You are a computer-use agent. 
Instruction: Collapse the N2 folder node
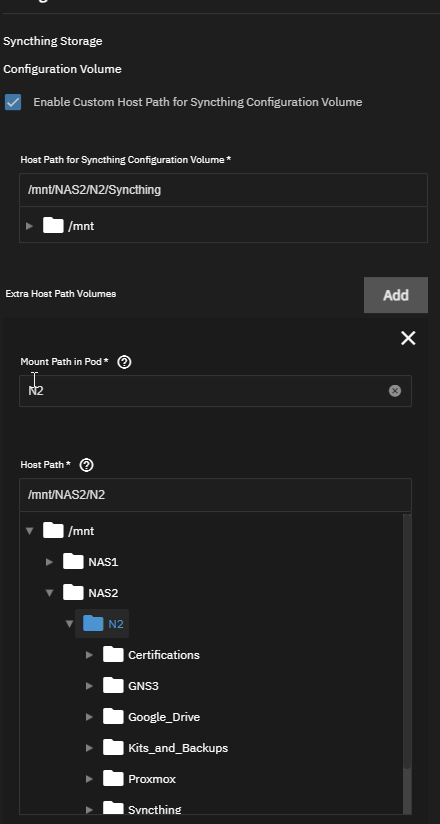click(x=69, y=624)
